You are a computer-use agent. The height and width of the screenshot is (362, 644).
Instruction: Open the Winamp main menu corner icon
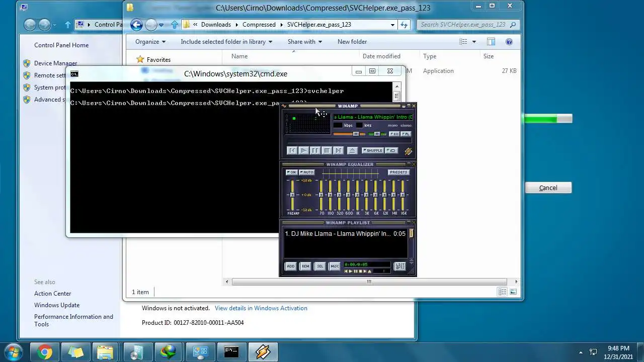tap(284, 106)
